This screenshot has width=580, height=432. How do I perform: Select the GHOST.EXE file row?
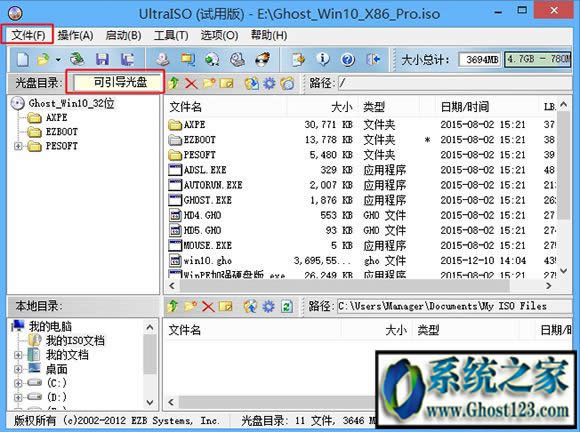point(361,200)
